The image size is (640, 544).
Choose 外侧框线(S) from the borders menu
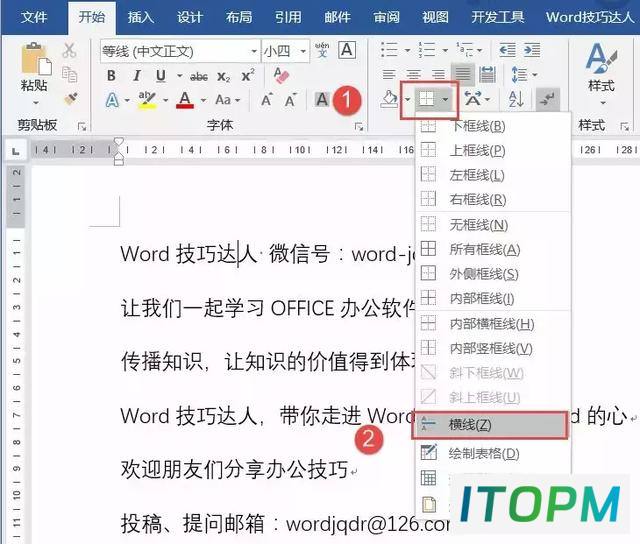(x=493, y=273)
